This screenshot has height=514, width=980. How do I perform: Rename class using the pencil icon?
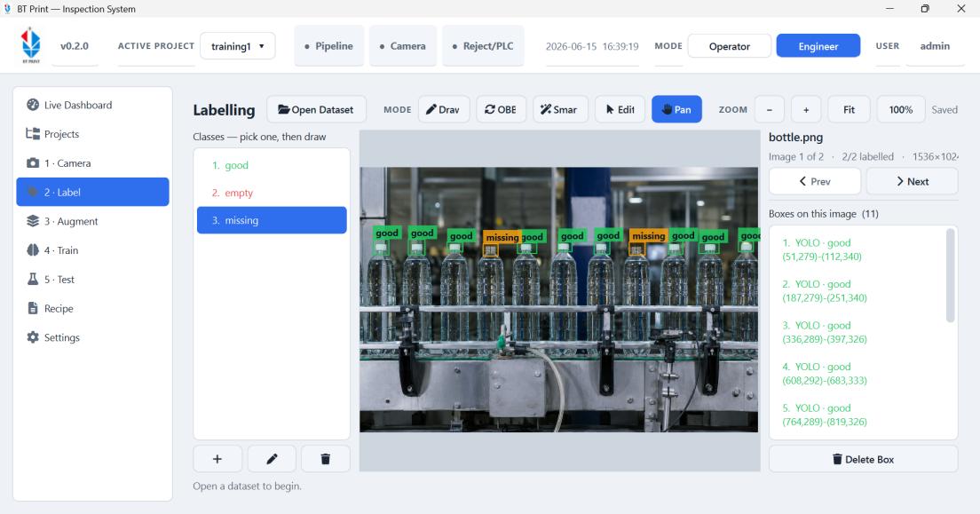click(272, 459)
